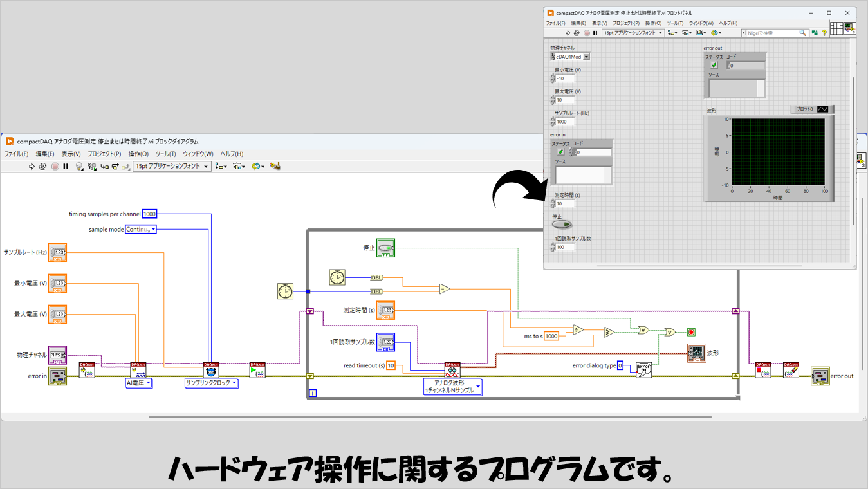Click loop stop condition terminal red icon
The height and width of the screenshot is (489, 868).
[x=692, y=332]
